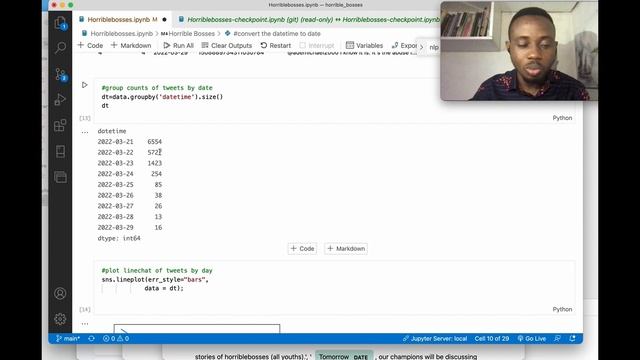Click Run All in notebook toolbar

pyautogui.click(x=178, y=45)
